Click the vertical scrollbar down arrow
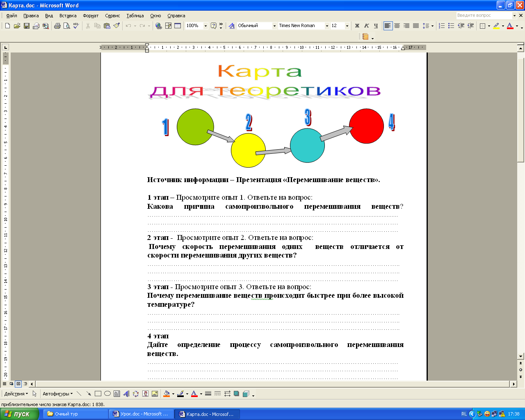 521,356
